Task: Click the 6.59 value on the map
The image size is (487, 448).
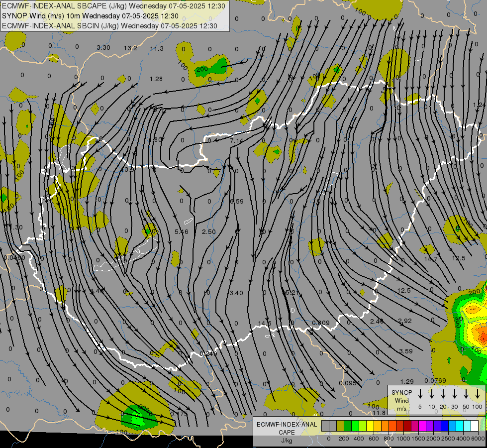Action: click(x=237, y=202)
